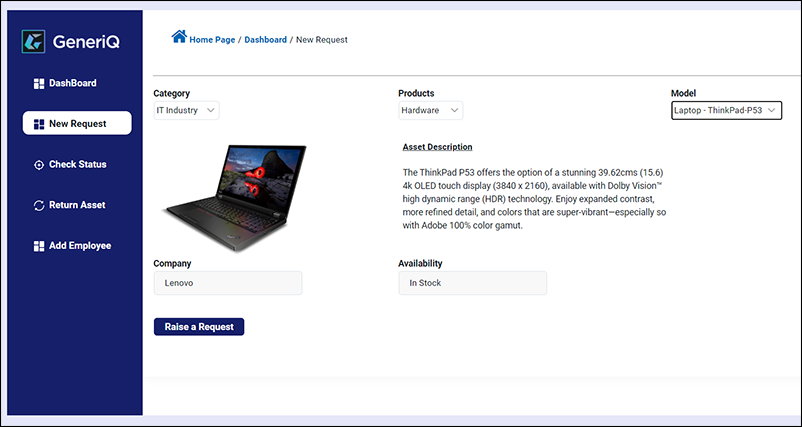The height and width of the screenshot is (427, 802).
Task: Click the Check Status target icon
Action: click(39, 165)
